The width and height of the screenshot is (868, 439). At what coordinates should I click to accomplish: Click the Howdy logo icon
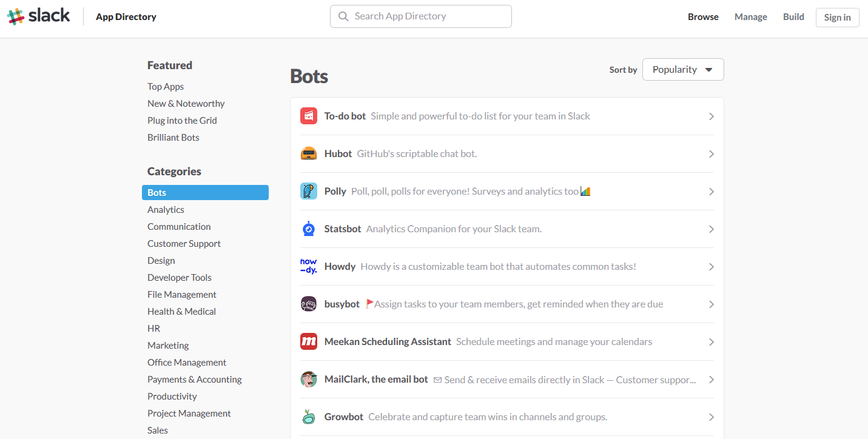(x=309, y=266)
